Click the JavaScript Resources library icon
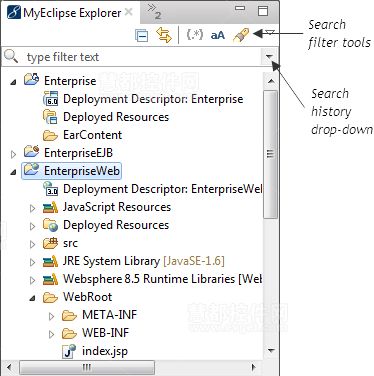Viewport: 374px width, 376px height. pyautogui.click(x=50, y=207)
